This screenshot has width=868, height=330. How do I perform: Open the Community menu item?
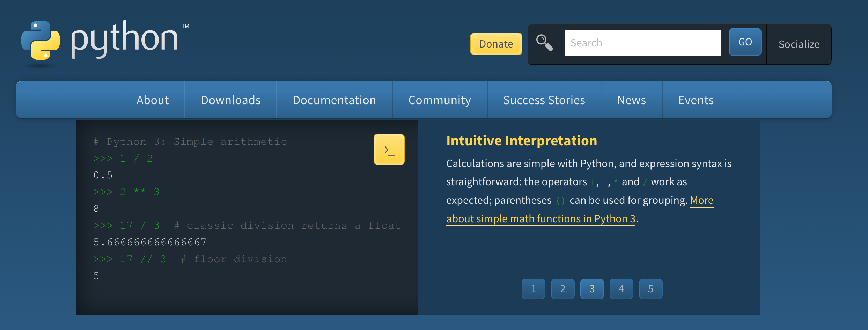[x=440, y=100]
